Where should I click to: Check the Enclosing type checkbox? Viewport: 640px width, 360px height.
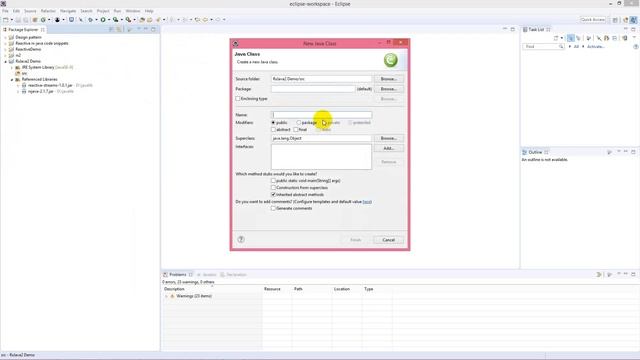point(238,99)
